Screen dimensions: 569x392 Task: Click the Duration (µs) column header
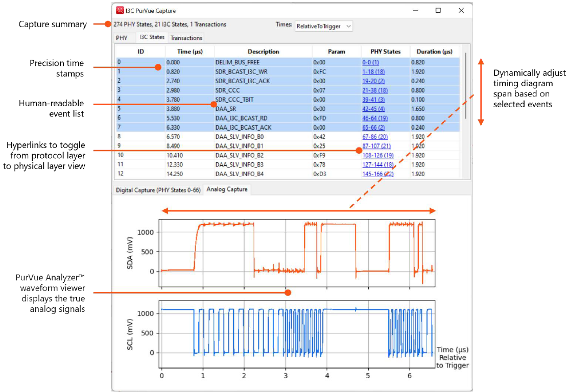pos(433,51)
